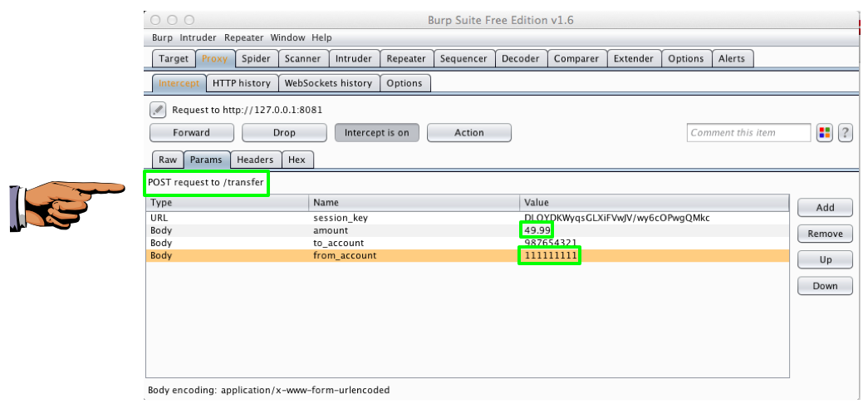Click the Body type cell in from_account row

[x=227, y=255]
